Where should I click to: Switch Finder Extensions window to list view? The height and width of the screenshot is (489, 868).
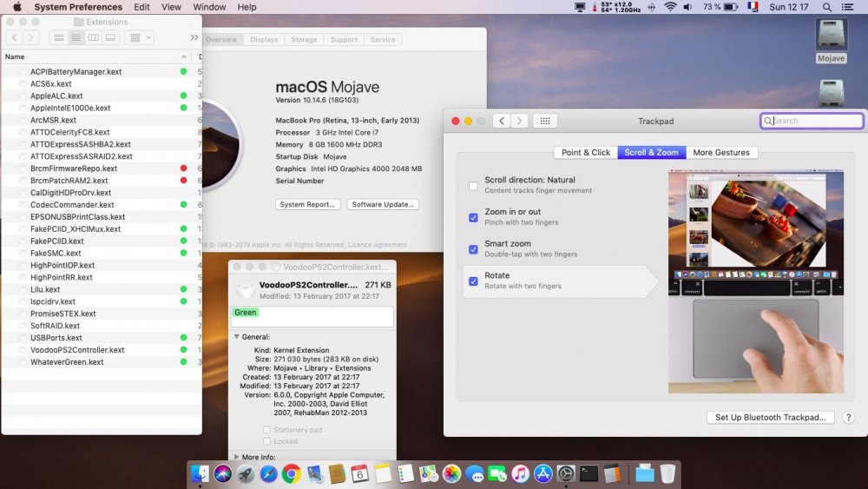(x=76, y=37)
